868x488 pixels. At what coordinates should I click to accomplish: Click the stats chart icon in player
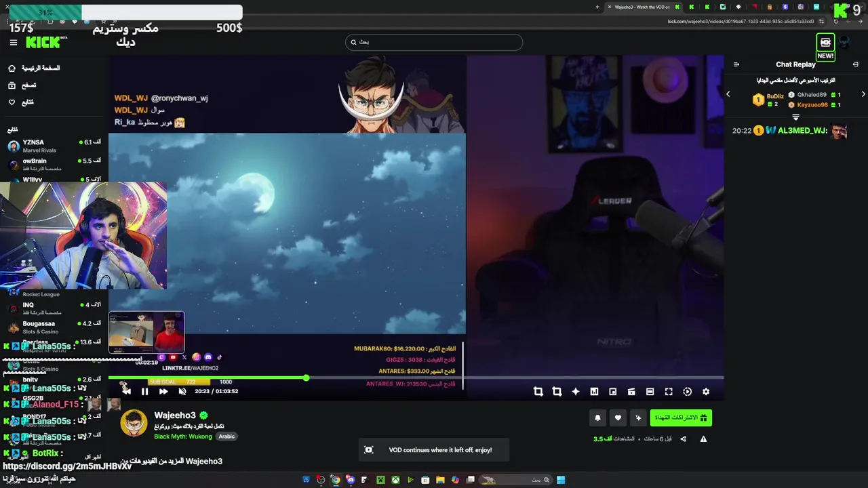coord(594,392)
